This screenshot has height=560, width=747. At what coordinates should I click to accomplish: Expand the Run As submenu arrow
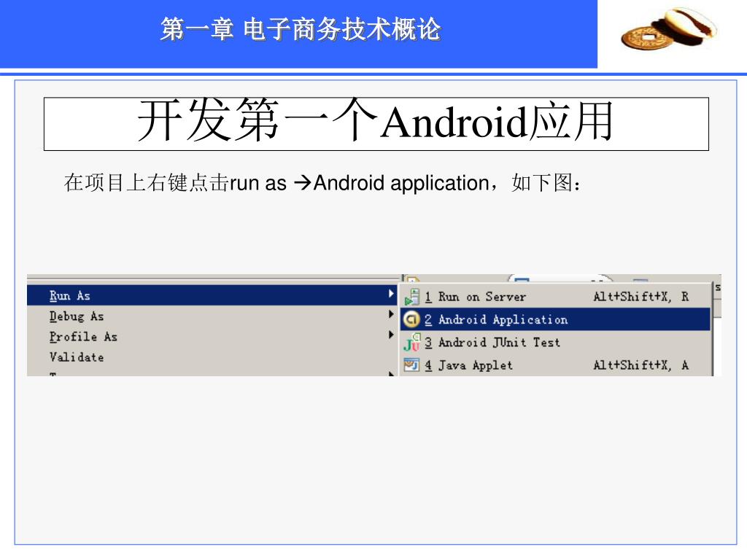tap(391, 294)
